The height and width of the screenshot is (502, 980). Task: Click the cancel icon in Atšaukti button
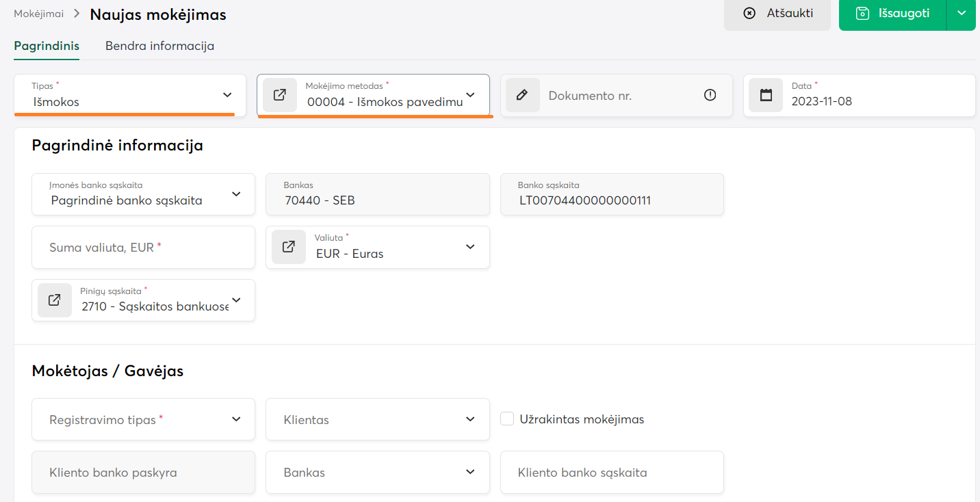[749, 13]
